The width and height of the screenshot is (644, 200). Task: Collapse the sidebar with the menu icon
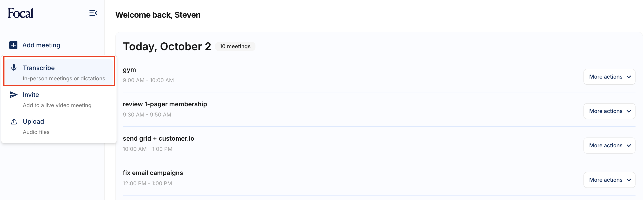point(93,13)
